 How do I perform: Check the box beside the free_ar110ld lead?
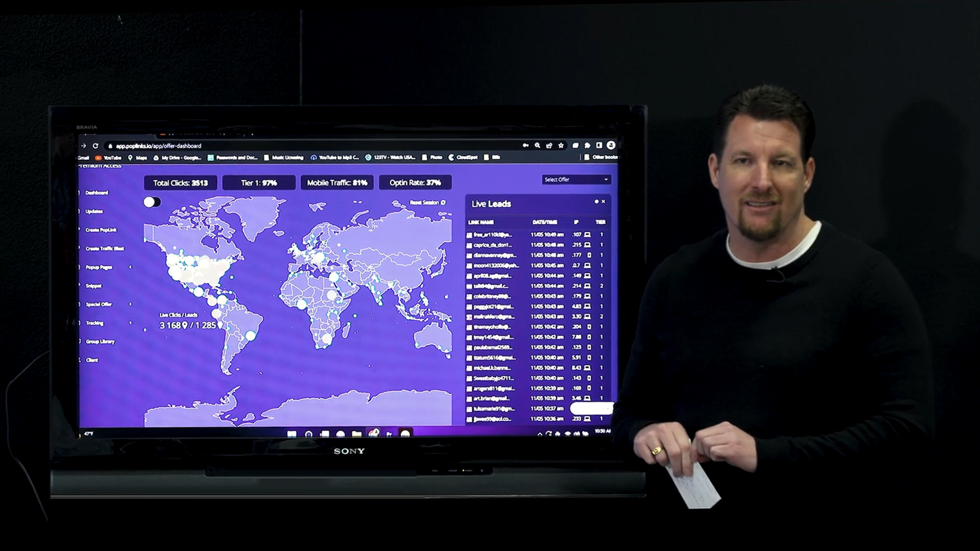pos(469,235)
